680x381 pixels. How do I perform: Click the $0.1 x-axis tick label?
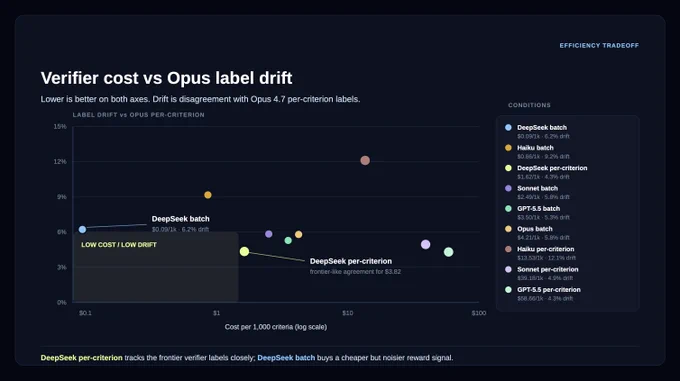pyautogui.click(x=85, y=313)
